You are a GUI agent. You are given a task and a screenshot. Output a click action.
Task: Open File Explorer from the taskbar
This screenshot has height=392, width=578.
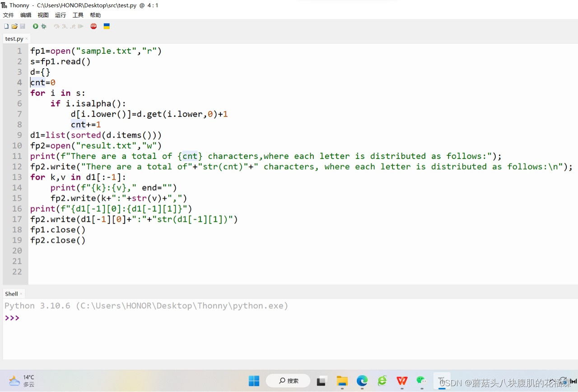(342, 381)
